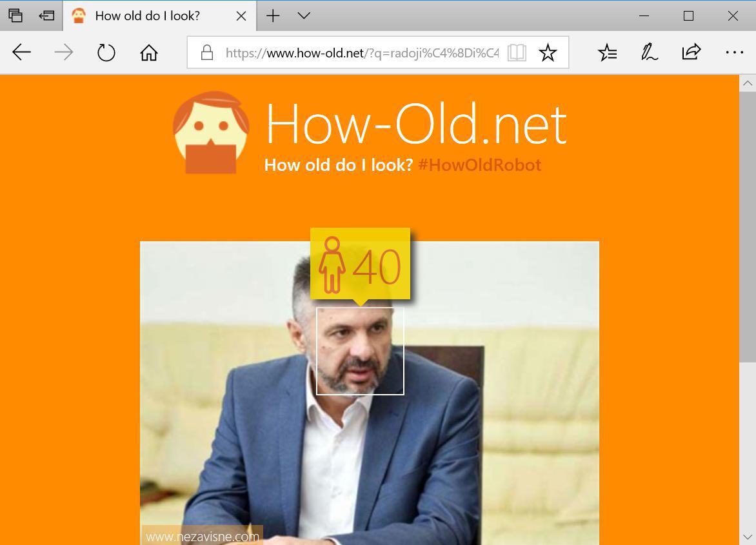Open the #HowOldRobot hashtag link

480,165
